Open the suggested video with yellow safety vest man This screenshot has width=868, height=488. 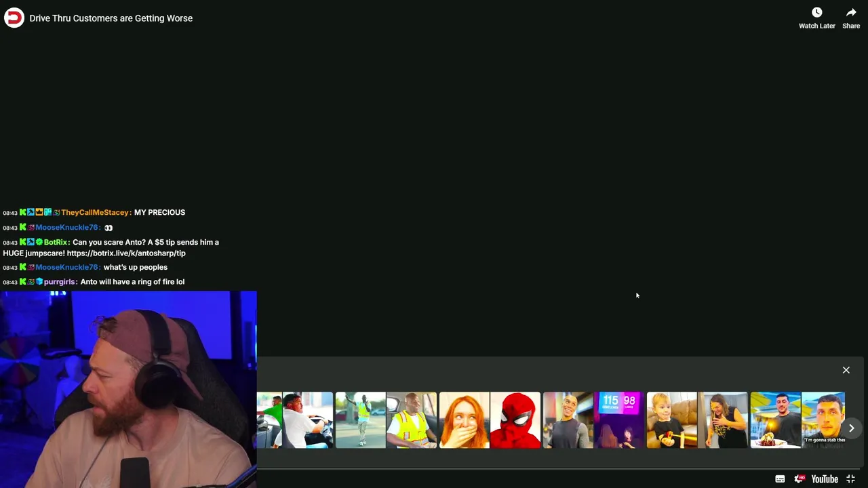click(x=386, y=420)
